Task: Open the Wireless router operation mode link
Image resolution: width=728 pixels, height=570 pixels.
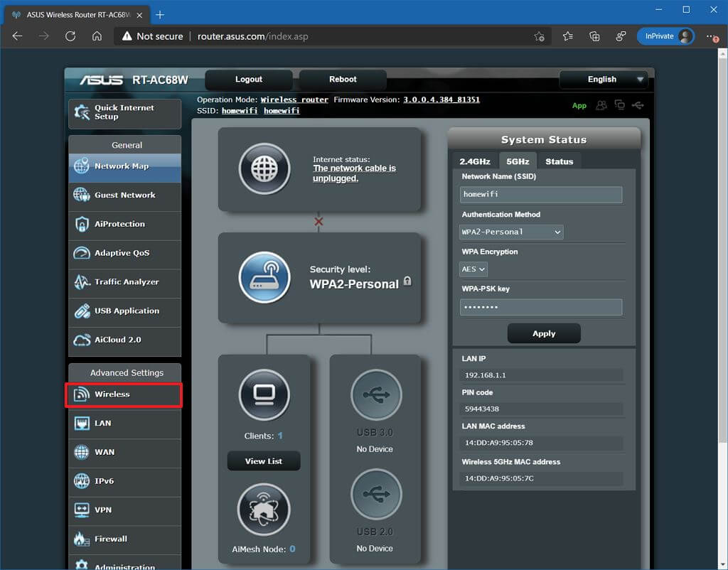Action: pyautogui.click(x=294, y=100)
